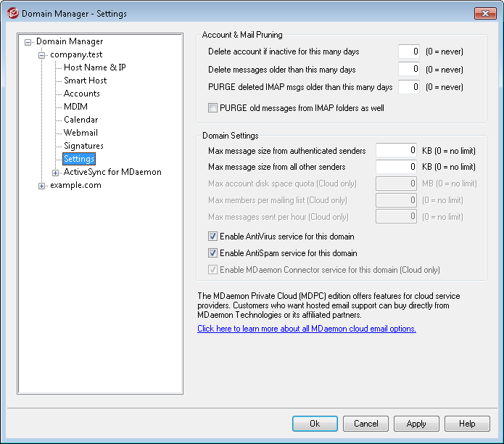Click the MDaemon app icon in title bar
The width and height of the screenshot is (504, 444).
pos(13,13)
